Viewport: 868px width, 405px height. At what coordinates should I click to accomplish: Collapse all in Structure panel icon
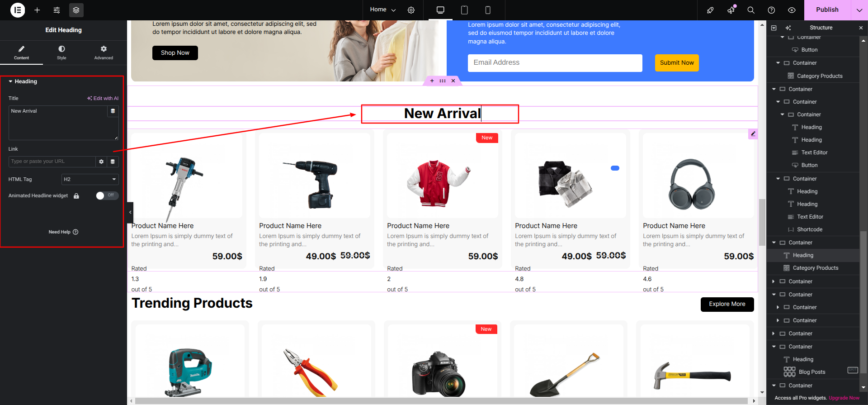pos(774,28)
